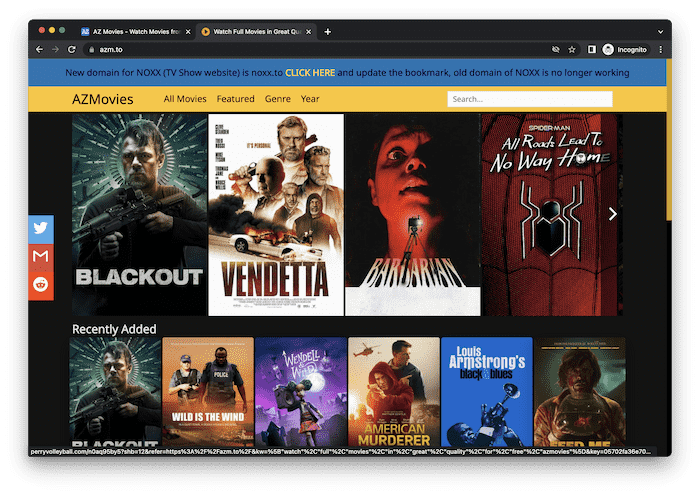
Task: Open the Vendetta poster
Action: 276,215
